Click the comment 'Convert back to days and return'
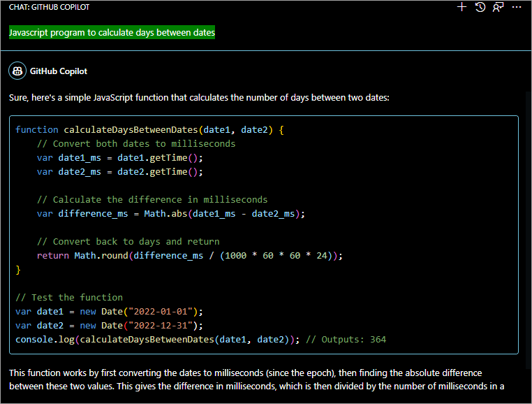 point(128,242)
